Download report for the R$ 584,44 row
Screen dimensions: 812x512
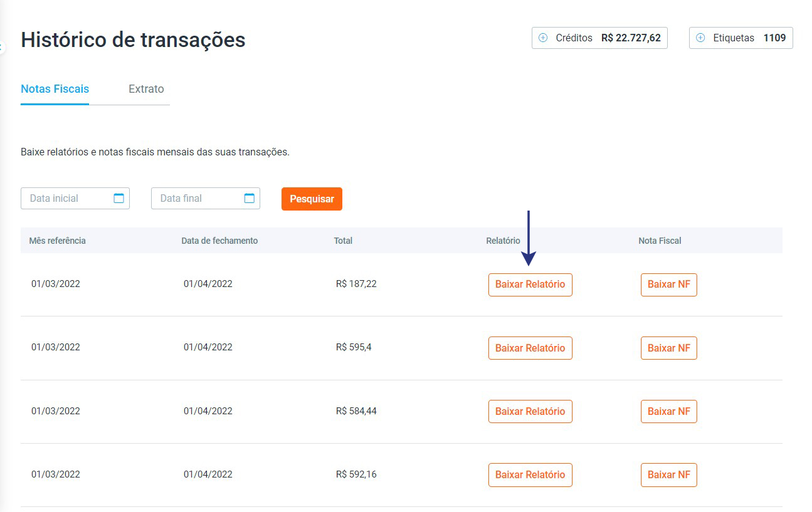[530, 411]
